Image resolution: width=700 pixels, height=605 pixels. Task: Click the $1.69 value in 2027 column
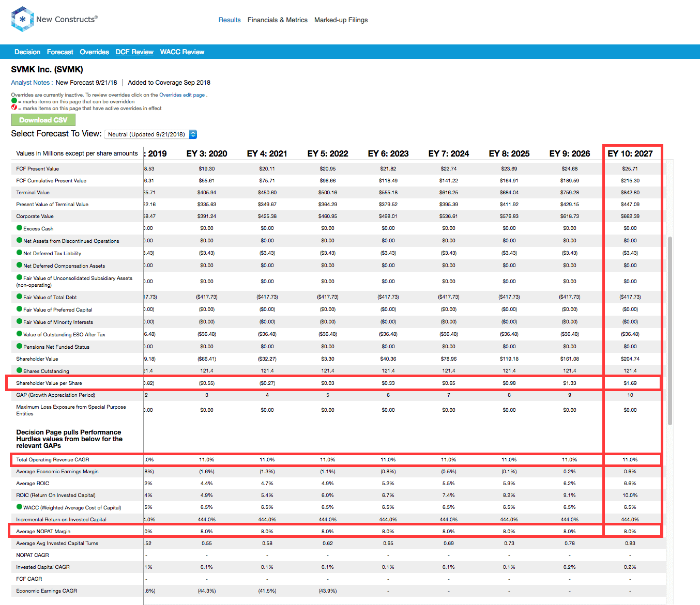pyautogui.click(x=630, y=383)
